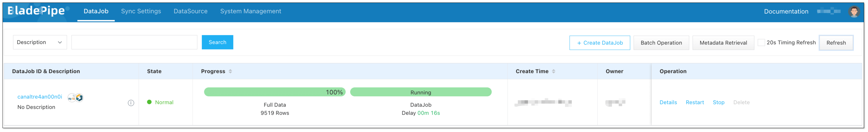Click the info icon beside canaltre4an00n0i

(x=131, y=103)
